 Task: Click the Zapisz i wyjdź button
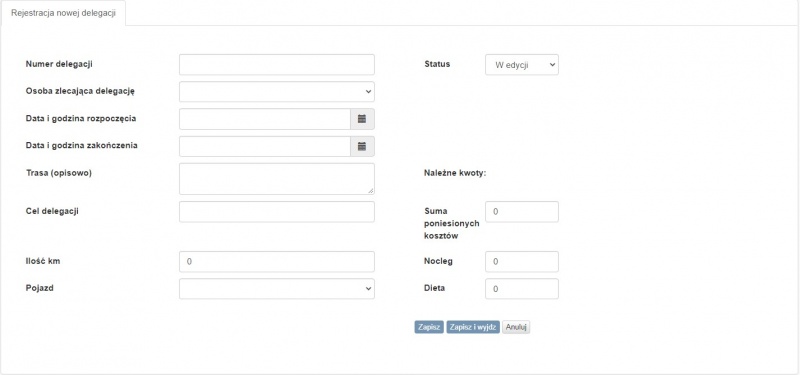[473, 328]
